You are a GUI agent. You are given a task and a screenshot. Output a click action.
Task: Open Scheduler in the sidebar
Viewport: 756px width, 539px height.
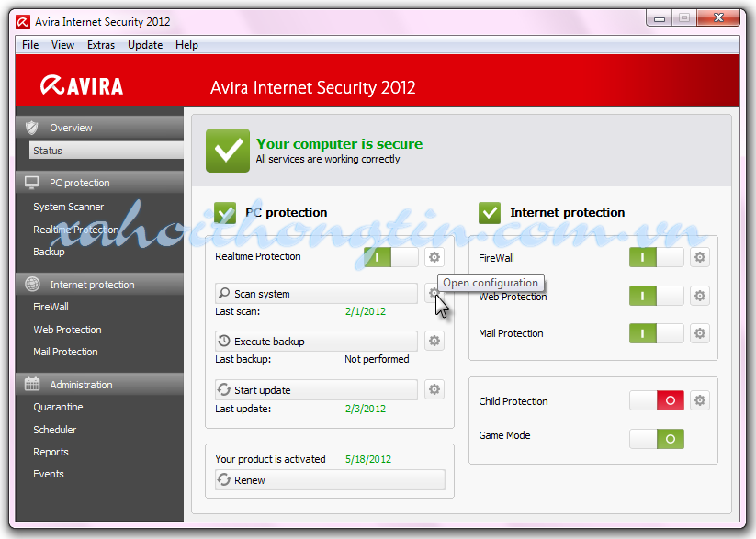54,429
